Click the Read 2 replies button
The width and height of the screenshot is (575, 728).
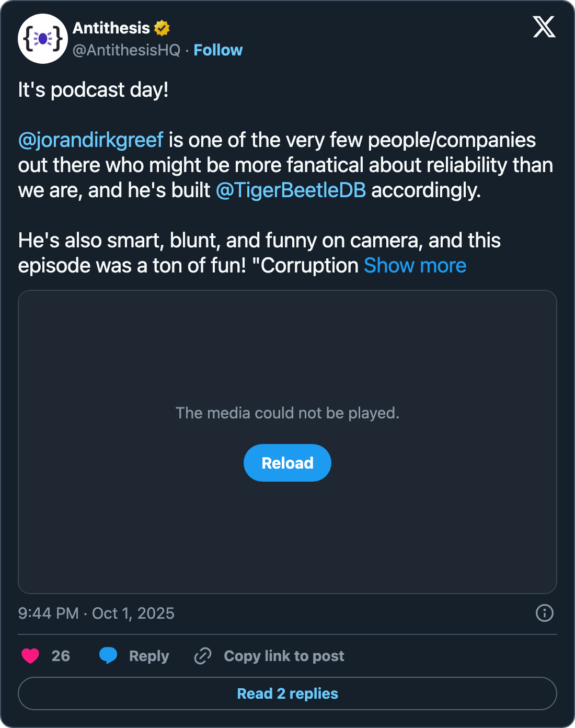(287, 693)
